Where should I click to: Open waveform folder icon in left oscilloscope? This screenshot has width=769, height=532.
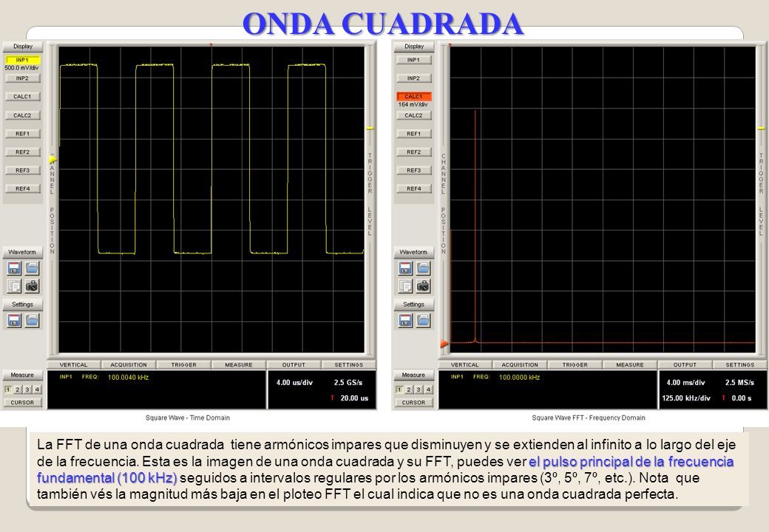pos(32,268)
